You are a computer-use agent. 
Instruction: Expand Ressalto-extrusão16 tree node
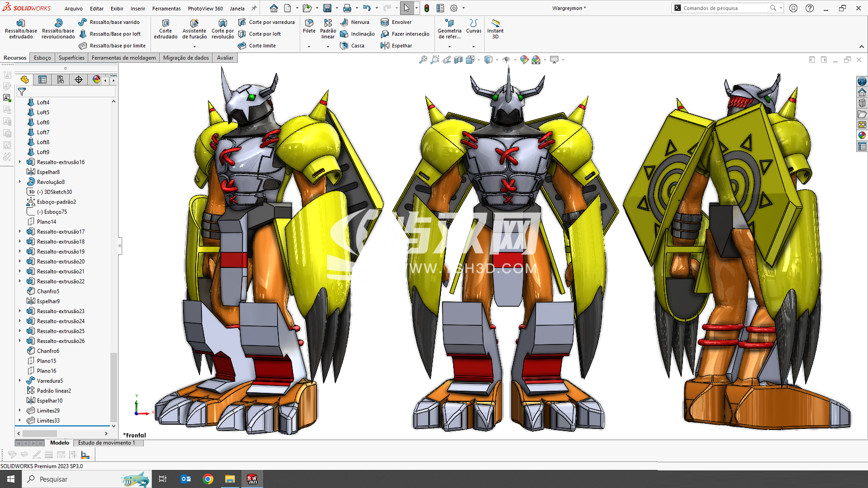coord(20,162)
